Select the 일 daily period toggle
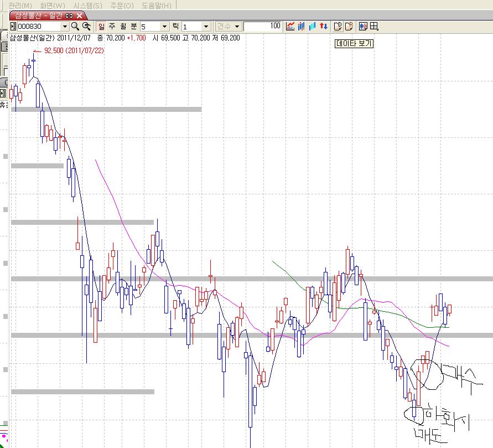This screenshot has width=493, height=448. [x=101, y=26]
